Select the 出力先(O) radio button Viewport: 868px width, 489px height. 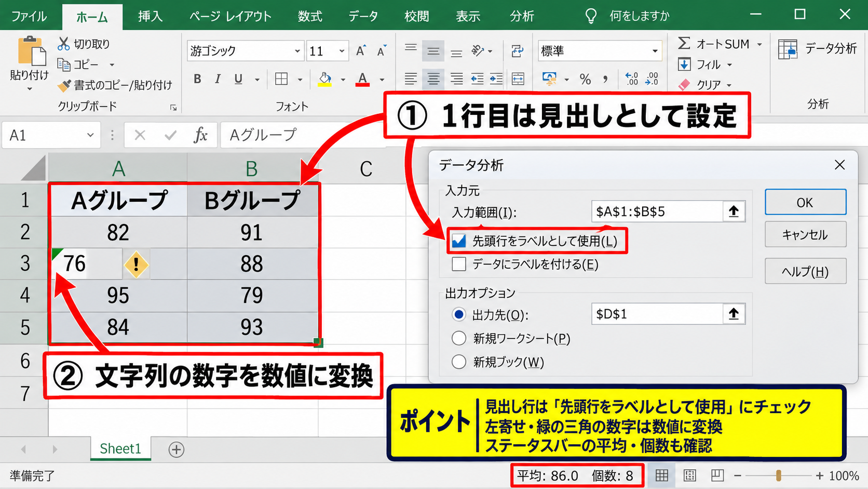pyautogui.click(x=459, y=314)
